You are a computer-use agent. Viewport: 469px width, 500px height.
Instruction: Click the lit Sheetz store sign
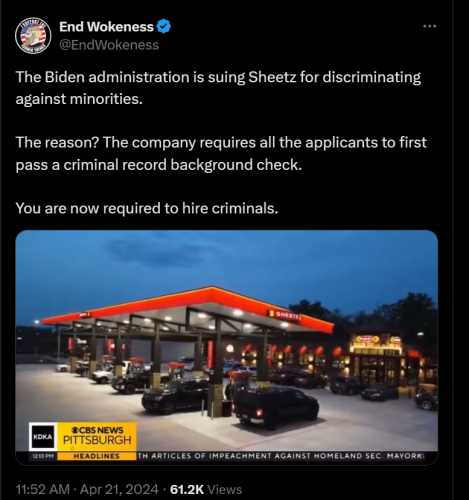pos(367,339)
